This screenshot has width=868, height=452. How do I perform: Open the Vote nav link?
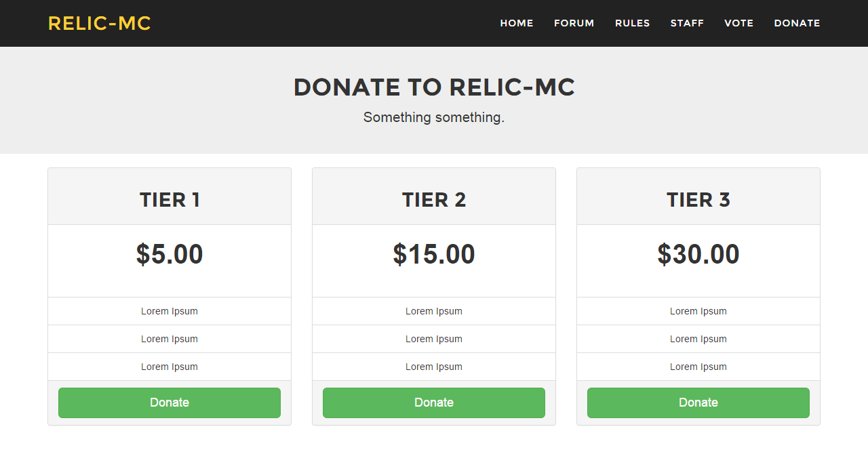coord(738,23)
